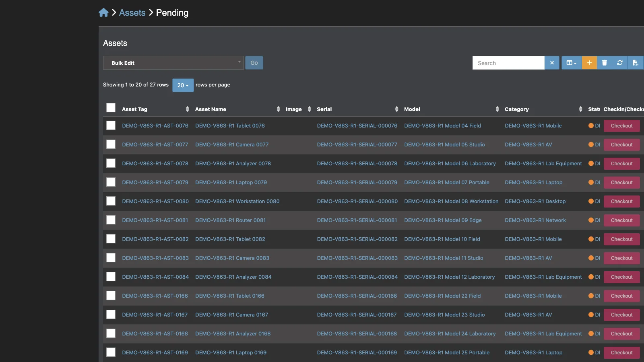The image size is (644, 362).
Task: Clear the search with the X button
Action: coord(552,63)
